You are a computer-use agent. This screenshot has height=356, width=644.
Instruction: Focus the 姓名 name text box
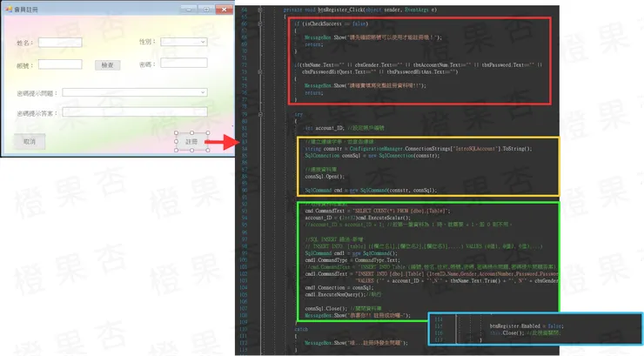pyautogui.click(x=60, y=43)
